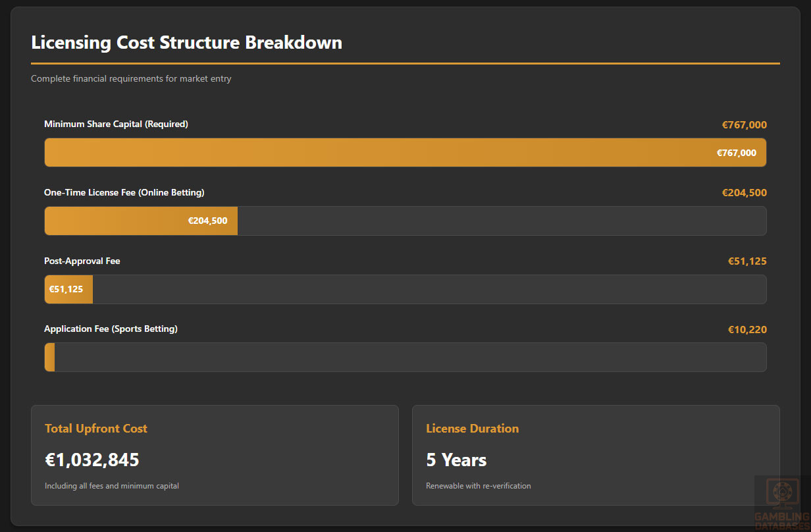Click the 5 Years duration value
This screenshot has height=532, width=811.
click(456, 460)
